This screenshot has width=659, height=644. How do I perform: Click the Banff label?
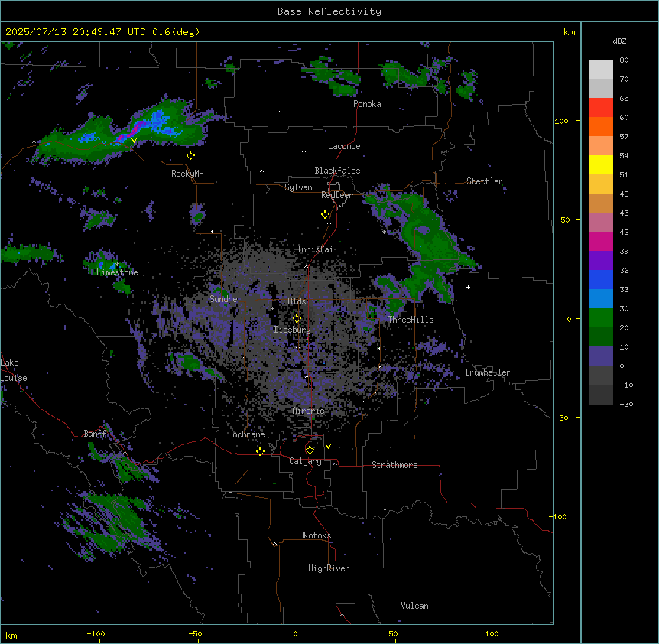pyautogui.click(x=95, y=434)
